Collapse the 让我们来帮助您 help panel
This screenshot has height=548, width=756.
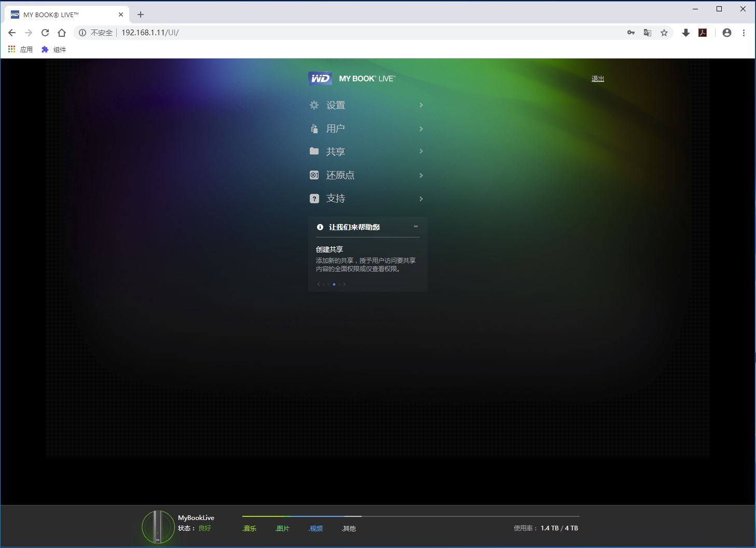pos(416,227)
